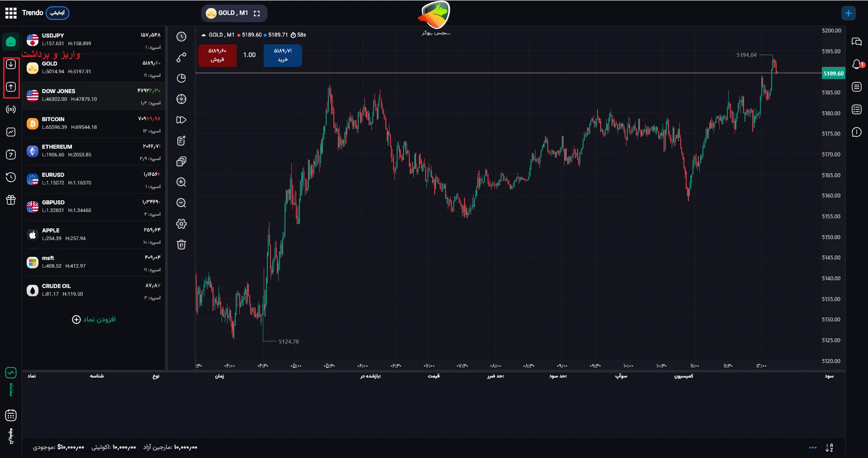This screenshot has width=868, height=458.
Task: Click the red فروش sell button
Action: 217,55
